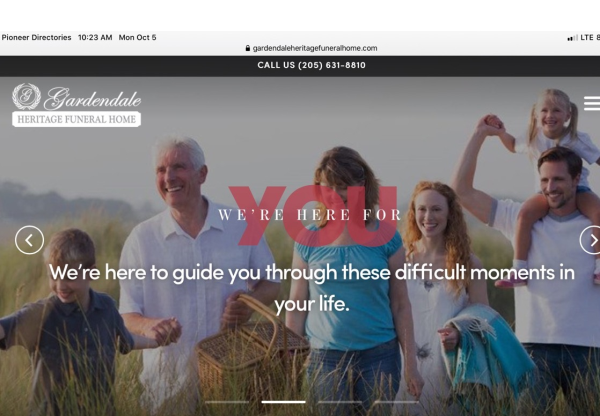Screen dimensions: 600x416
Task: Jump to the third slide indicator
Action: pos(339,402)
